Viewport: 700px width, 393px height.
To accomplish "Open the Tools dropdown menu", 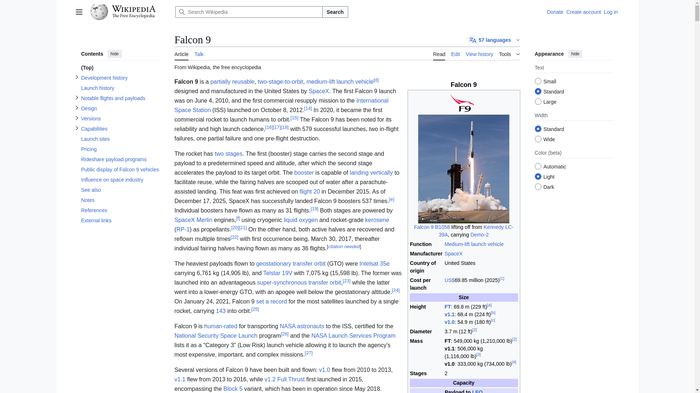I will pyautogui.click(x=509, y=54).
